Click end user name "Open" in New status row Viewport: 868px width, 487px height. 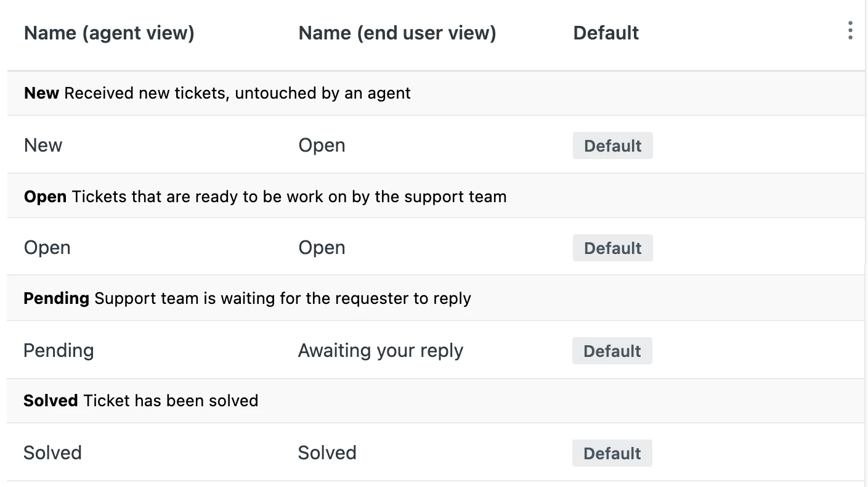coord(322,145)
